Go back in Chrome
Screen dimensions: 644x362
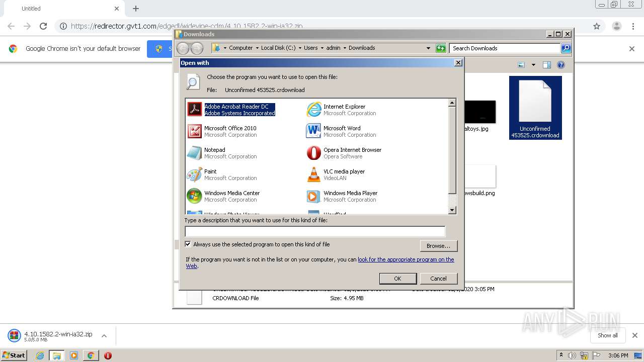coord(11,26)
